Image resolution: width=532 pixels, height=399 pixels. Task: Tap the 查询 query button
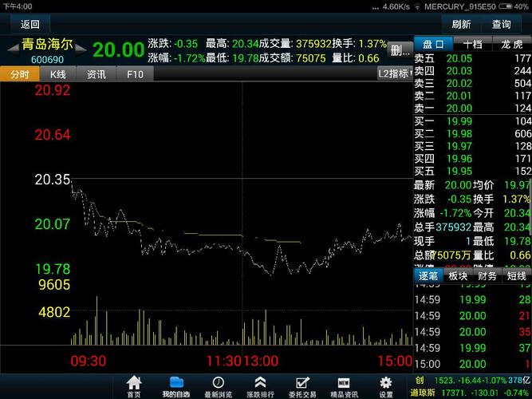(x=501, y=25)
